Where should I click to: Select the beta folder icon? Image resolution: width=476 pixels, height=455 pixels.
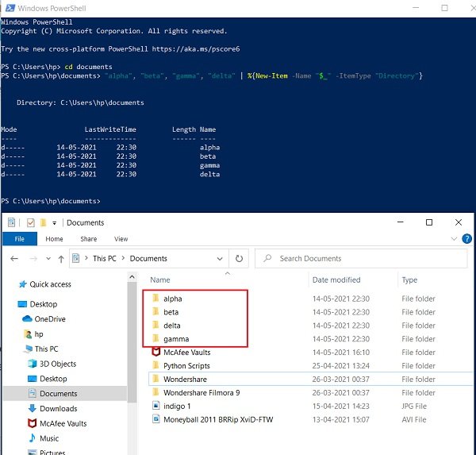click(x=155, y=311)
